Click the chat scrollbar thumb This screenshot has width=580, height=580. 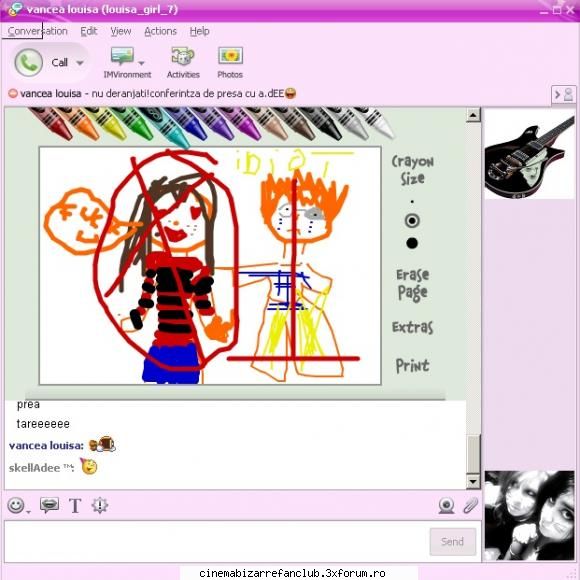coord(473,454)
